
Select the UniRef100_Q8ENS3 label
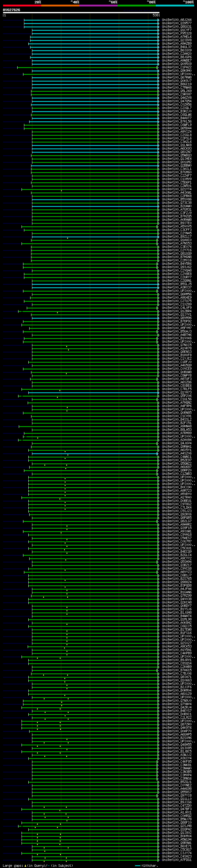point(177,352)
